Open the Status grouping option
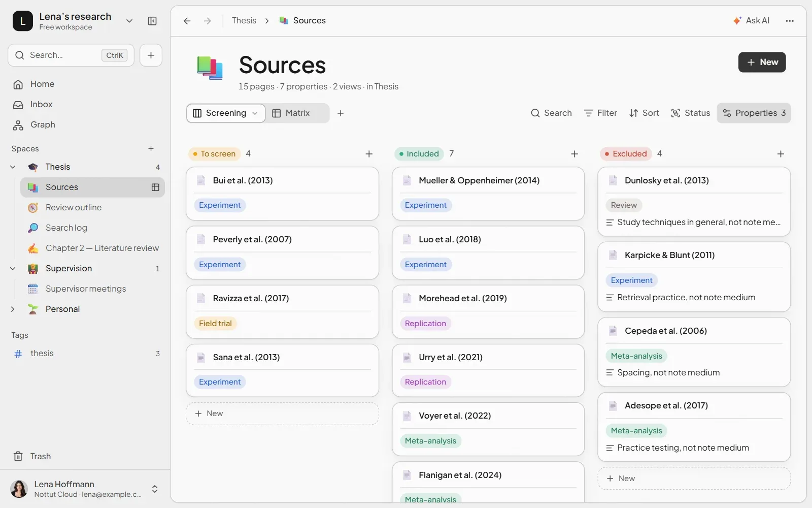This screenshot has width=812, height=508. [691, 113]
